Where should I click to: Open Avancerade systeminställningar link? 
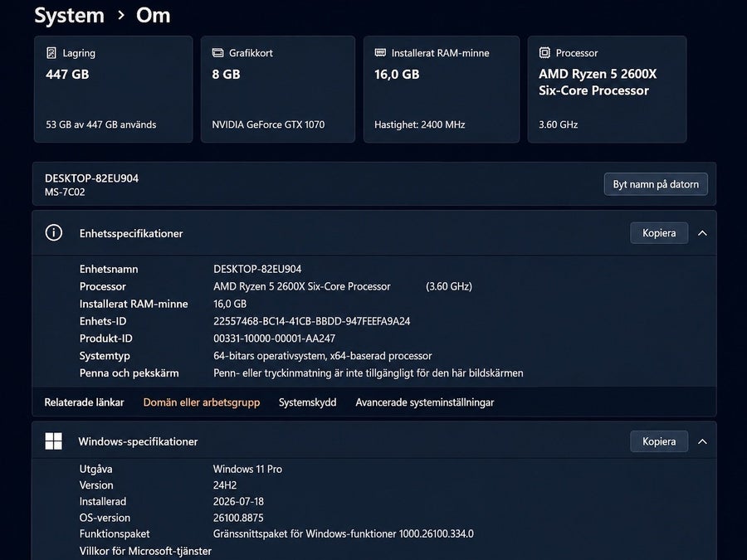pyautogui.click(x=424, y=402)
